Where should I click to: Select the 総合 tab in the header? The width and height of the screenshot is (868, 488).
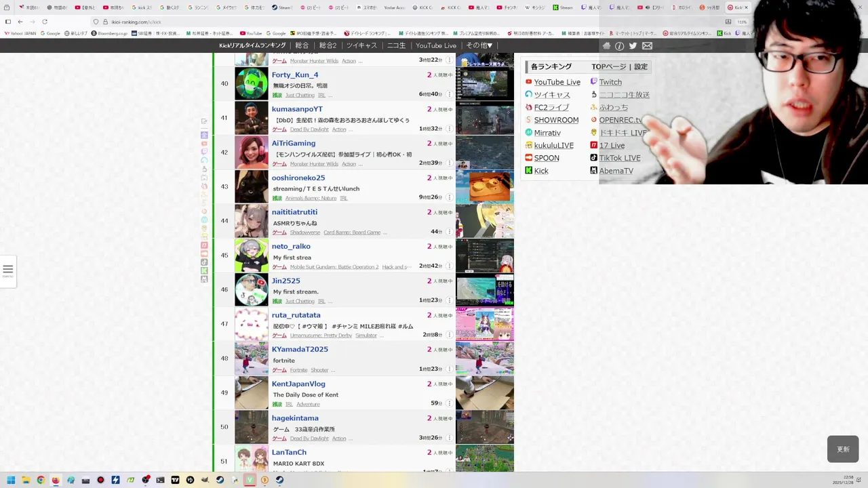click(x=302, y=45)
